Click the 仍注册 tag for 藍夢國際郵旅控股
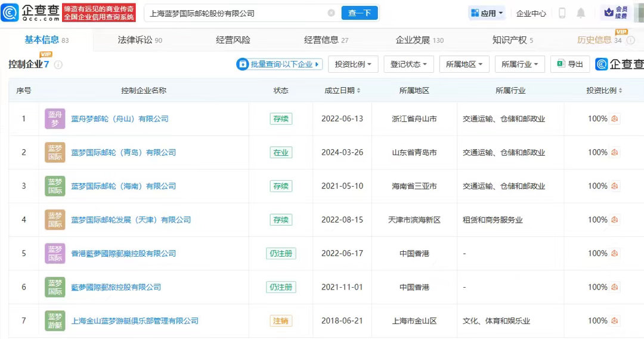644x339 pixels. pyautogui.click(x=281, y=287)
